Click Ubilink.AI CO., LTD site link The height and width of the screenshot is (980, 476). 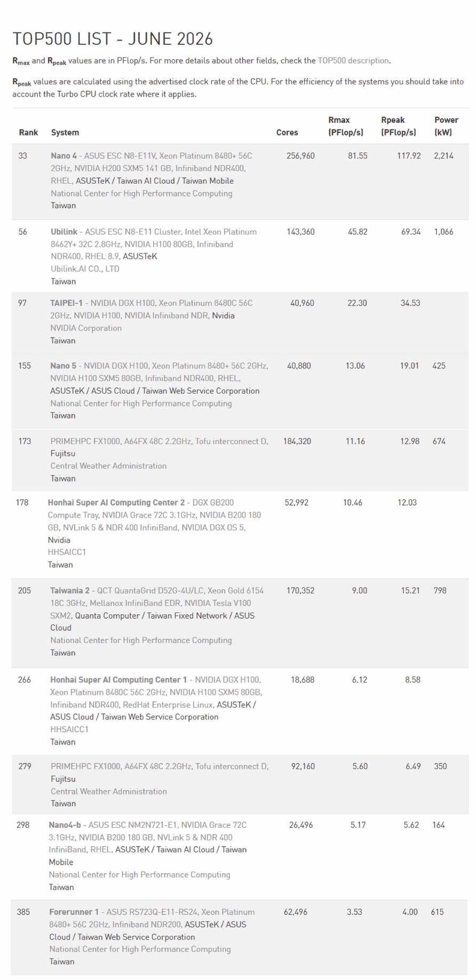85,269
